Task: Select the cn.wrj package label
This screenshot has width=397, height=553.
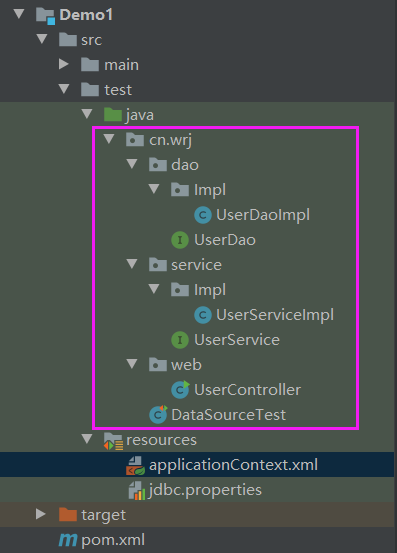Action: pos(170,140)
